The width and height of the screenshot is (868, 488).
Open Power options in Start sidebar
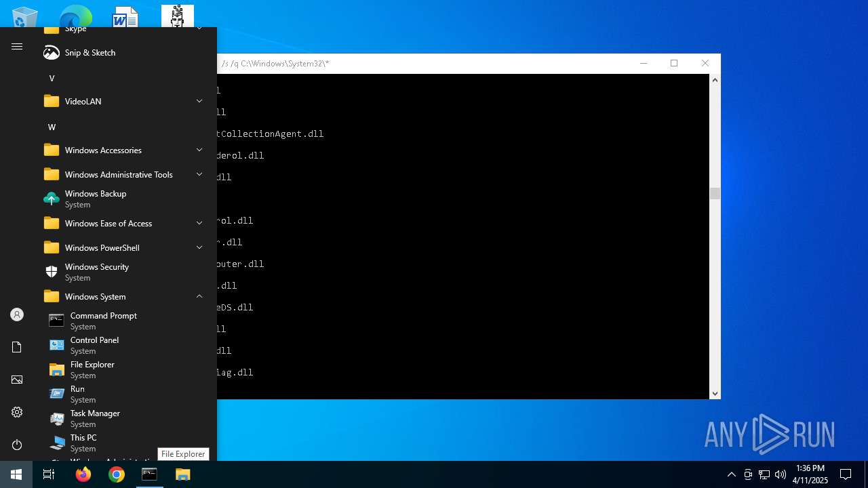(17, 445)
